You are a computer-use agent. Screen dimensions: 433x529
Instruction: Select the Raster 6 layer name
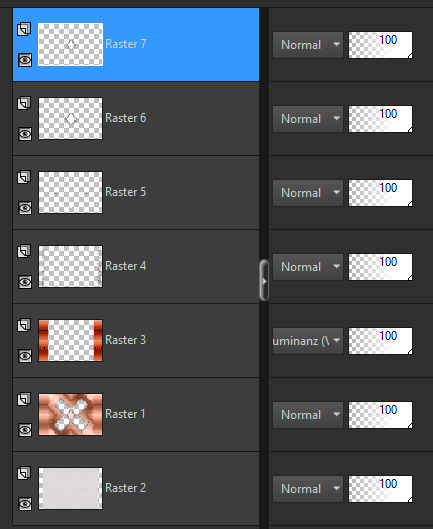[x=126, y=118]
